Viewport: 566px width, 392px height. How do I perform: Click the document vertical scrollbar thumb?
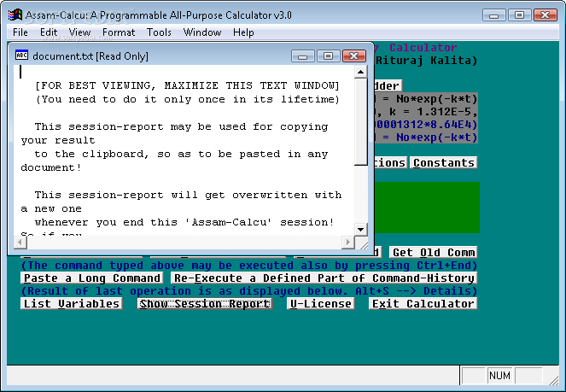point(360,122)
